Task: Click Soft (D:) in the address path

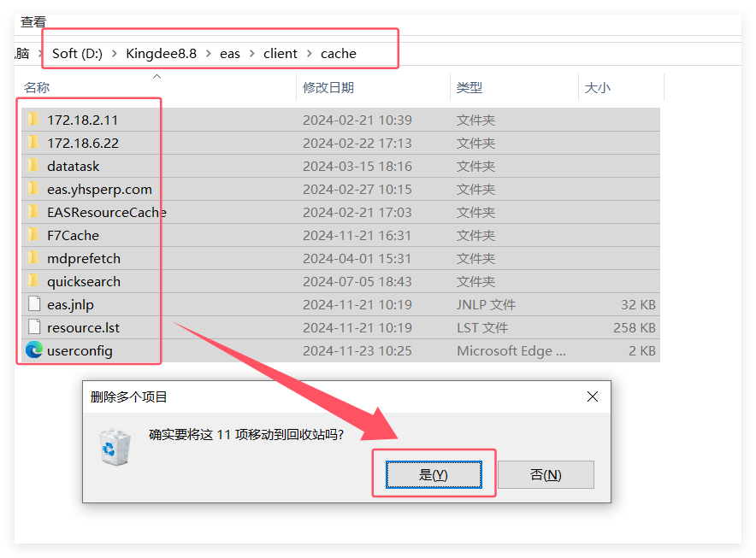Action: 77,54
